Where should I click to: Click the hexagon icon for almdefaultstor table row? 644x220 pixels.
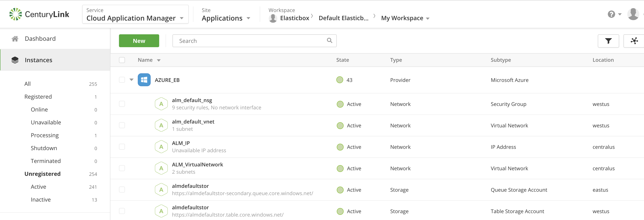[161, 211]
